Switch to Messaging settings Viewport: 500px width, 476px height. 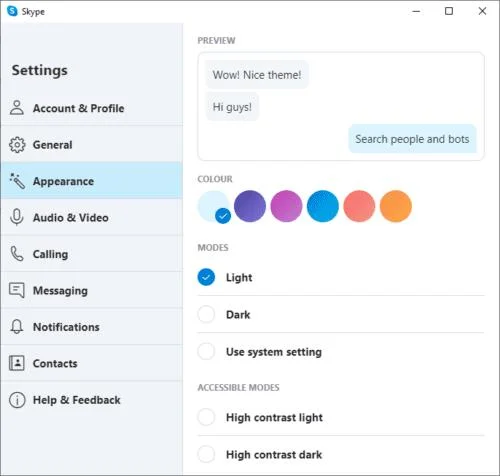[92, 290]
